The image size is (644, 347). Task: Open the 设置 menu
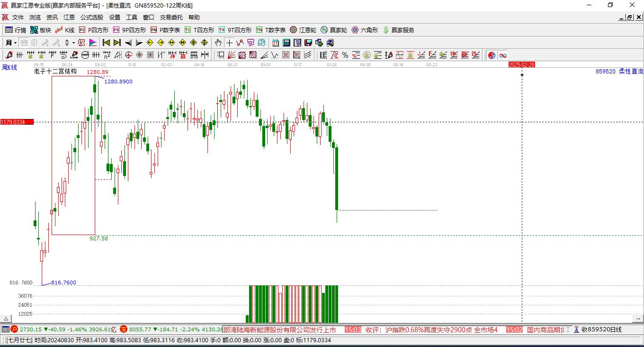point(115,18)
